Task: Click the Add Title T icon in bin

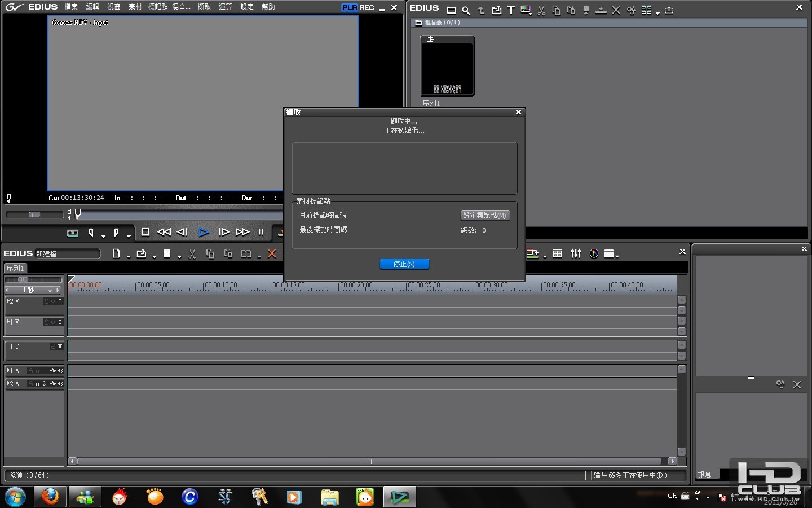Action: [x=511, y=10]
